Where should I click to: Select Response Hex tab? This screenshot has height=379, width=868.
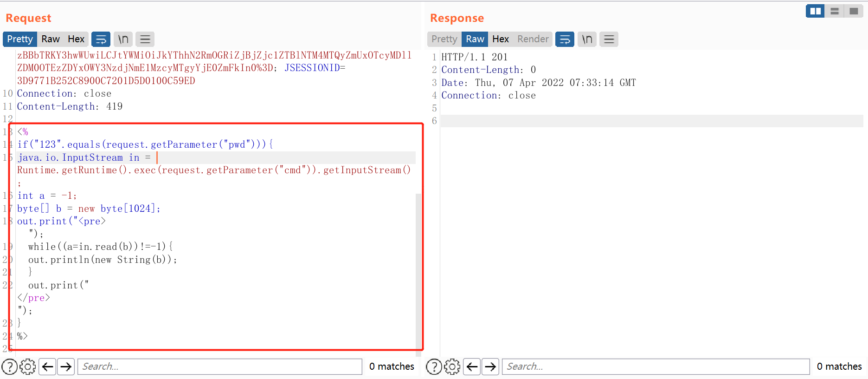point(501,39)
